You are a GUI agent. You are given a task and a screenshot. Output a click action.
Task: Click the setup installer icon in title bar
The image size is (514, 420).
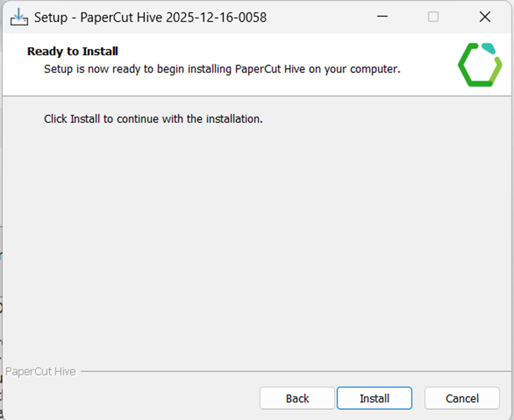point(19,17)
